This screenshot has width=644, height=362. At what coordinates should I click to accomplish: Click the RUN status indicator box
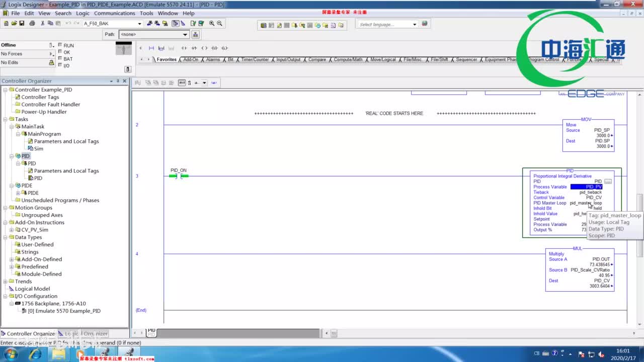pyautogui.click(x=60, y=45)
